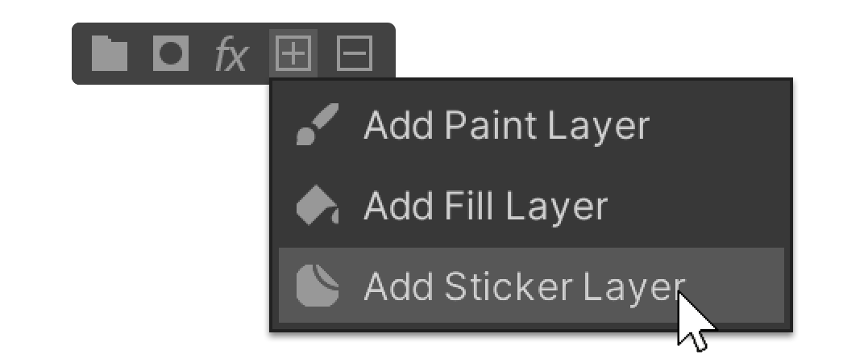Create a new layer folder

coord(110,54)
